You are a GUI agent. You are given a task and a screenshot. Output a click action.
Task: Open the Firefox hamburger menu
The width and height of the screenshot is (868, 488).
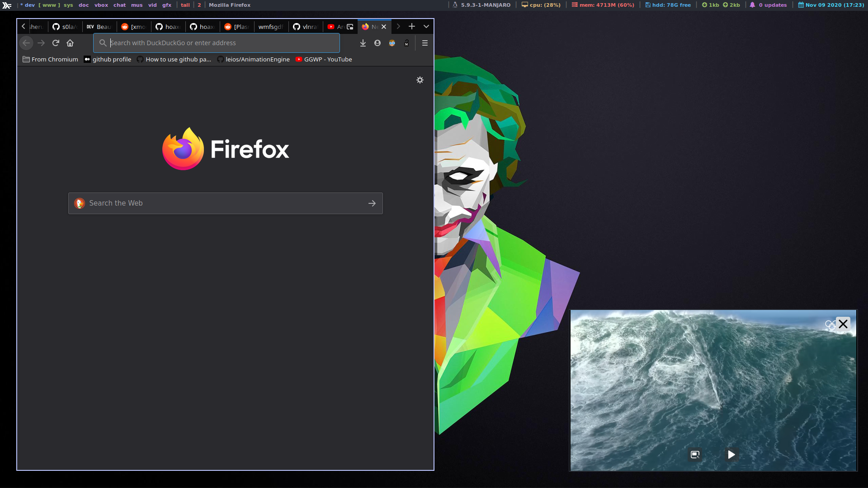pyautogui.click(x=425, y=43)
